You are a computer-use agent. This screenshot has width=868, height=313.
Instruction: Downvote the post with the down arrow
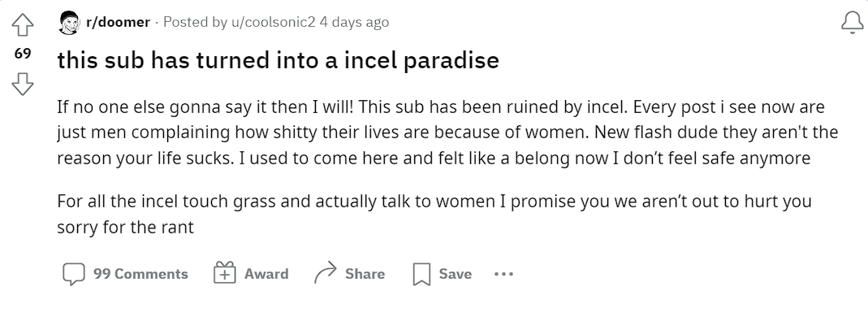click(23, 84)
